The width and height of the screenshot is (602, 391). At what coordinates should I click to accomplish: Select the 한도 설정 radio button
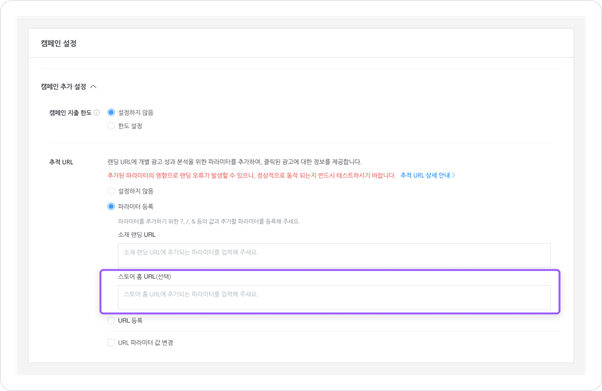click(x=111, y=126)
